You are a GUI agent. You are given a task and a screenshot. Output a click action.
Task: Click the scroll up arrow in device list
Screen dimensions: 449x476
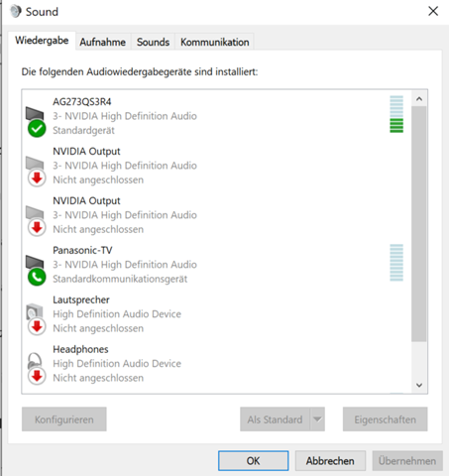[x=419, y=98]
